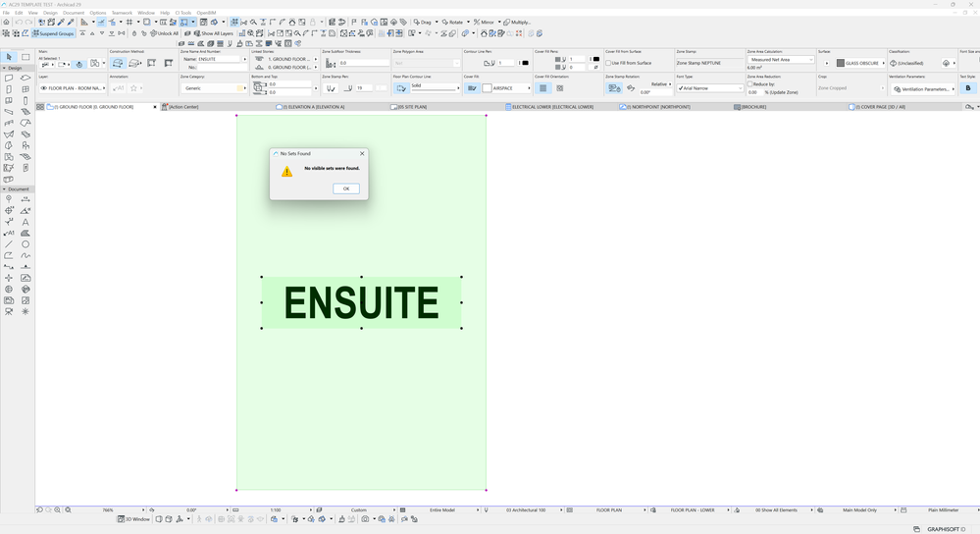Enable the Reduce by checkbox
Screen dimensions: 980x534
750,84
